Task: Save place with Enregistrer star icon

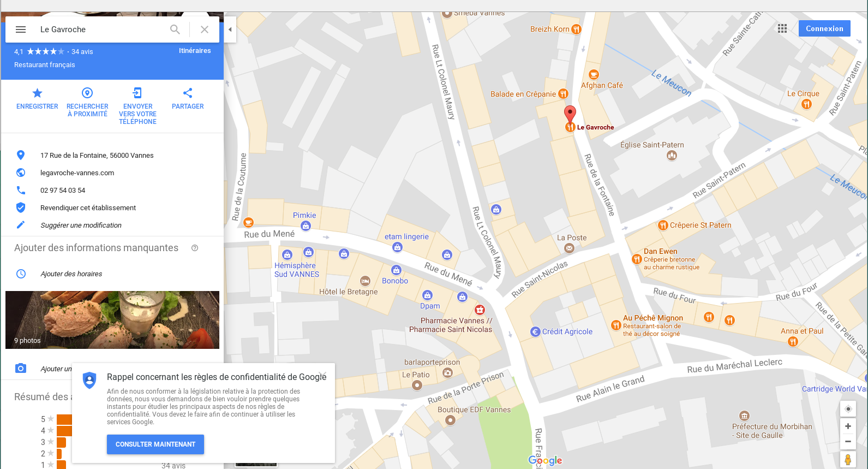Action: (37, 93)
